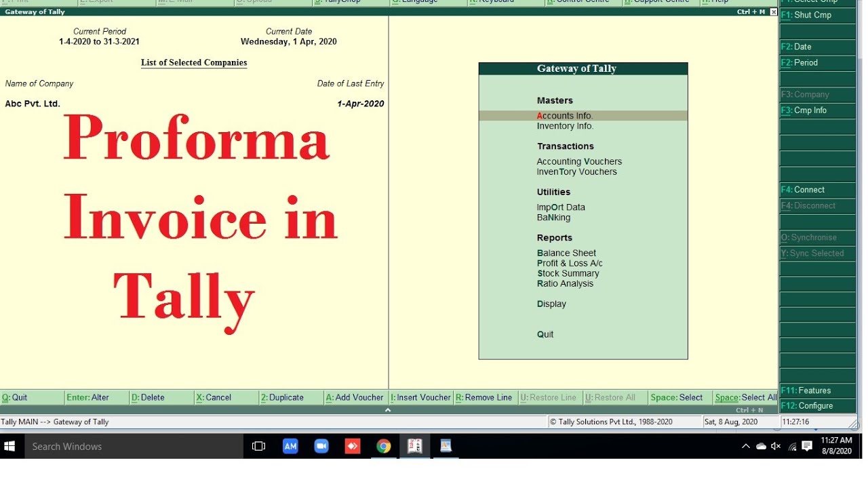Image resolution: width=868 pixels, height=488 pixels.
Task: Open Google Chrome from taskbar
Action: click(x=384, y=446)
